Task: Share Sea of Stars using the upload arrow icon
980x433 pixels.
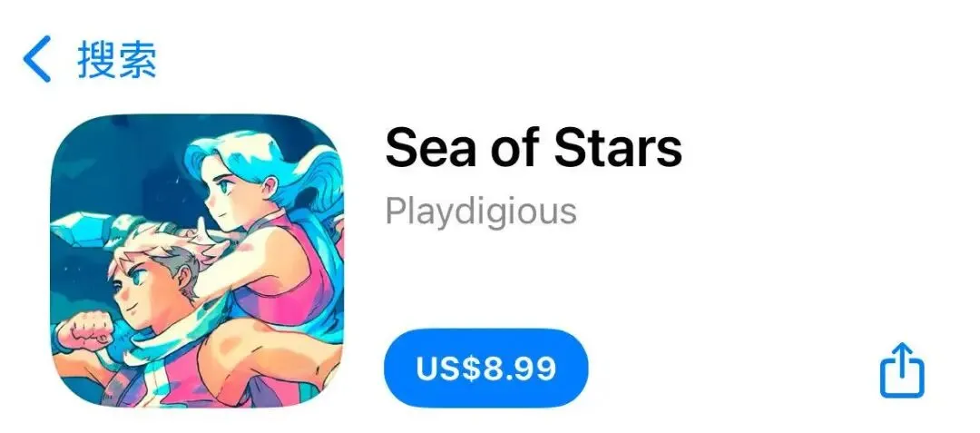Action: pos(902,369)
